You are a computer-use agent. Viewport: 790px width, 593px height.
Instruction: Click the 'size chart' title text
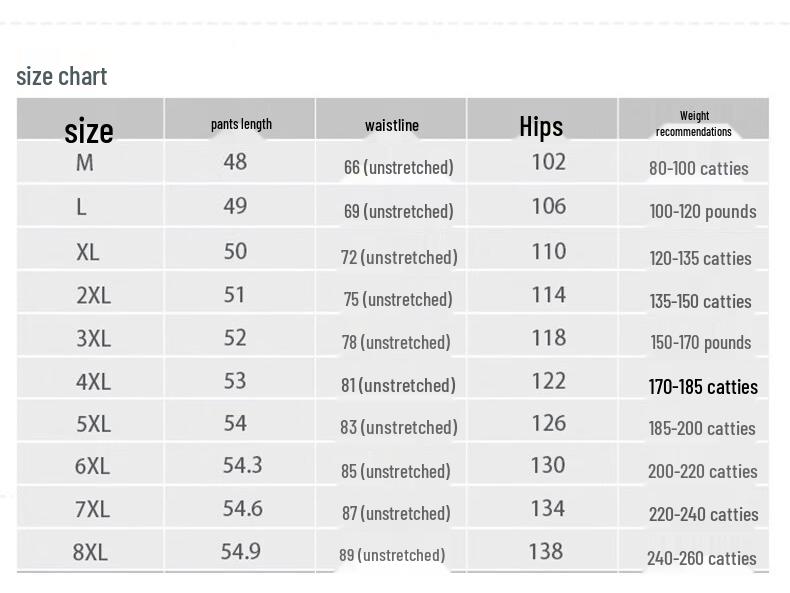click(62, 76)
